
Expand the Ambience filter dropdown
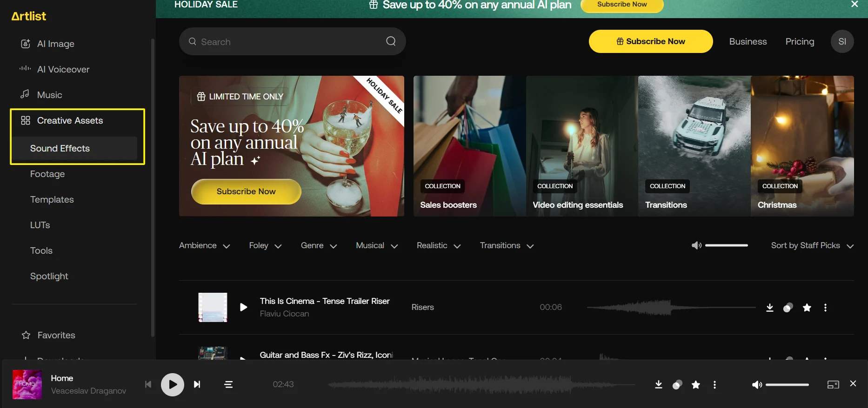(204, 245)
